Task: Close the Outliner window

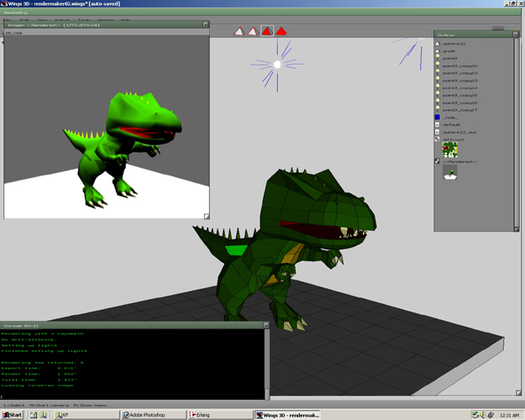Action: click(515, 34)
